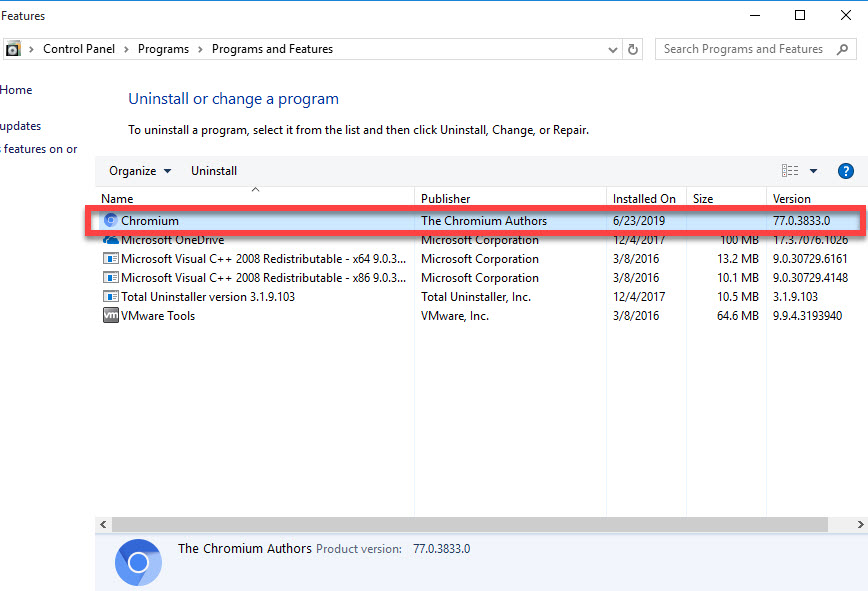The image size is (868, 591).
Task: Expand the chevron after Programs breadcrumb
Action: point(200,49)
